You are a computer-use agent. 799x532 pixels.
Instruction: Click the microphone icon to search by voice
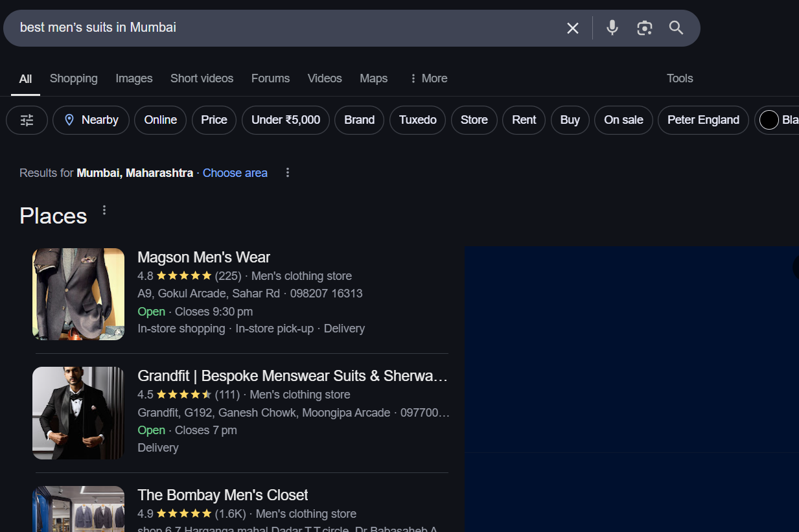(612, 28)
